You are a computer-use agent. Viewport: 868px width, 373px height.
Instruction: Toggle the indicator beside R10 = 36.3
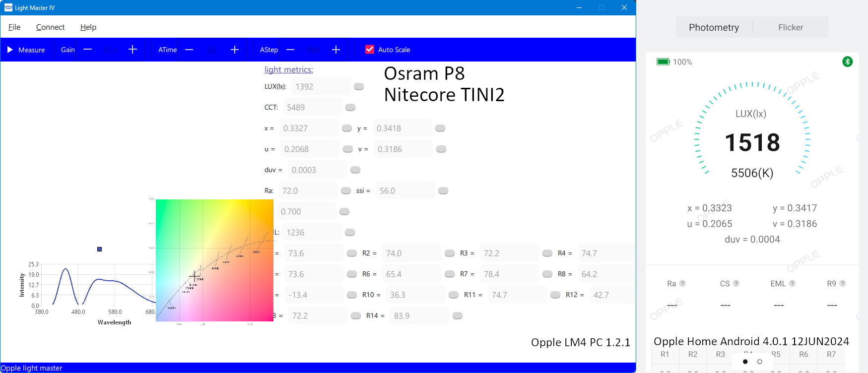[x=454, y=295]
